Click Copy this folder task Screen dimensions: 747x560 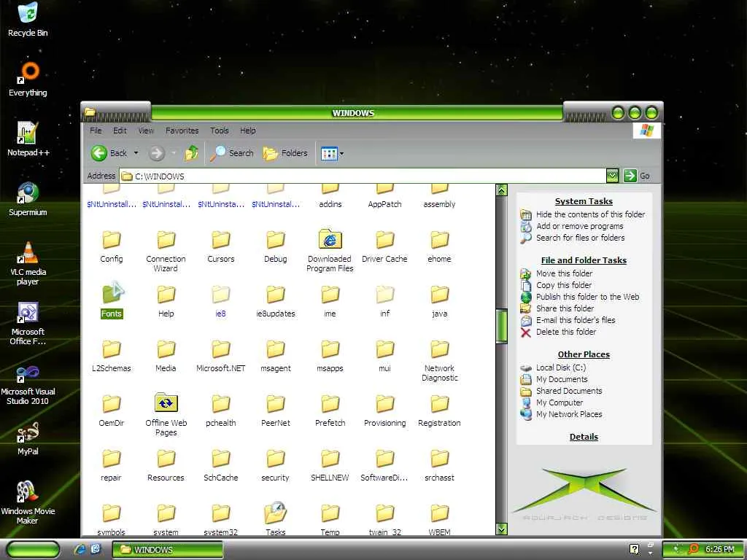[564, 285]
